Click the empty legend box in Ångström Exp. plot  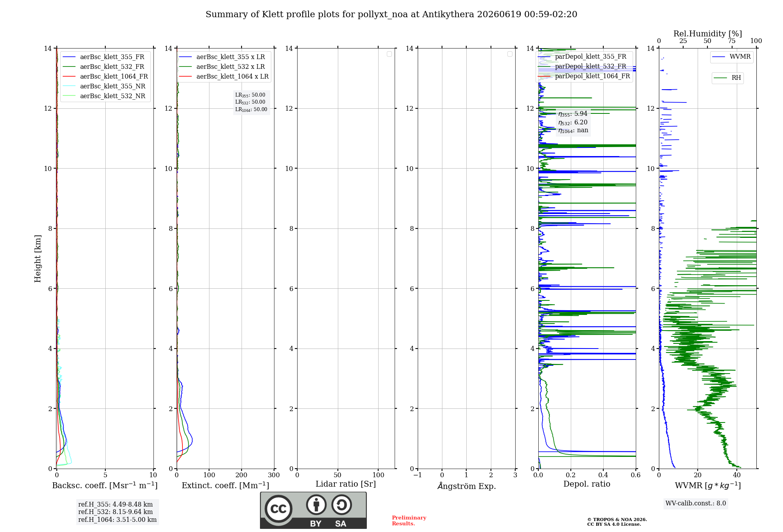point(510,54)
